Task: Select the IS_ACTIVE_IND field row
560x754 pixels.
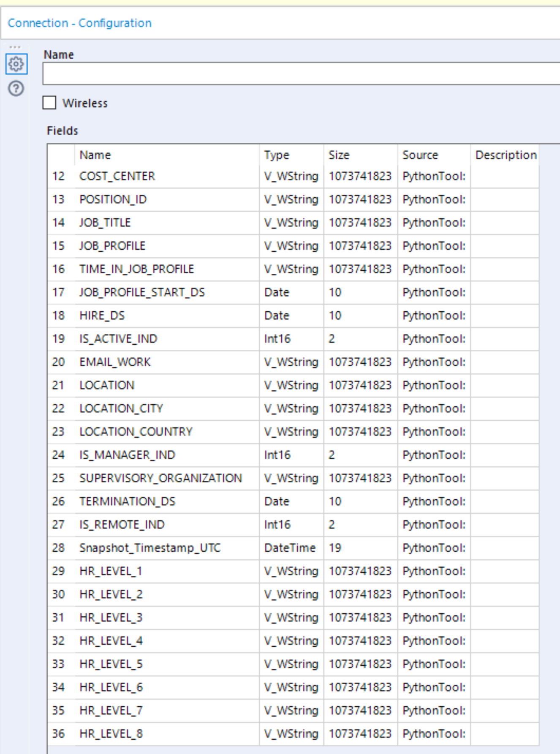Action: pos(118,339)
